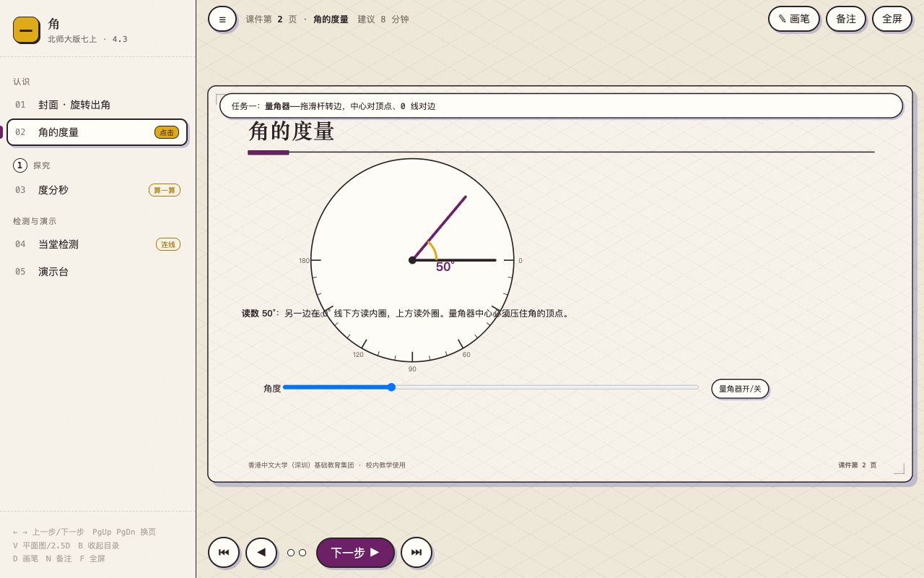
Task: Click the protractor 60 degree mark label
Action: (466, 355)
